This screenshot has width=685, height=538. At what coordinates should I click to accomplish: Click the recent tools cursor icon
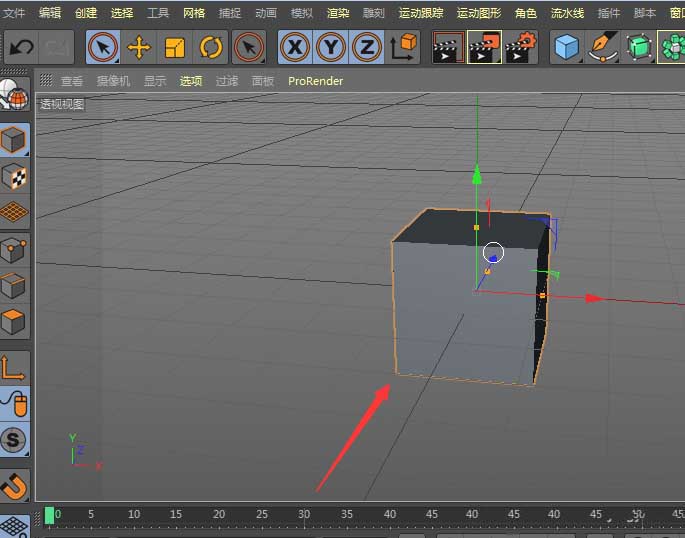(248, 47)
